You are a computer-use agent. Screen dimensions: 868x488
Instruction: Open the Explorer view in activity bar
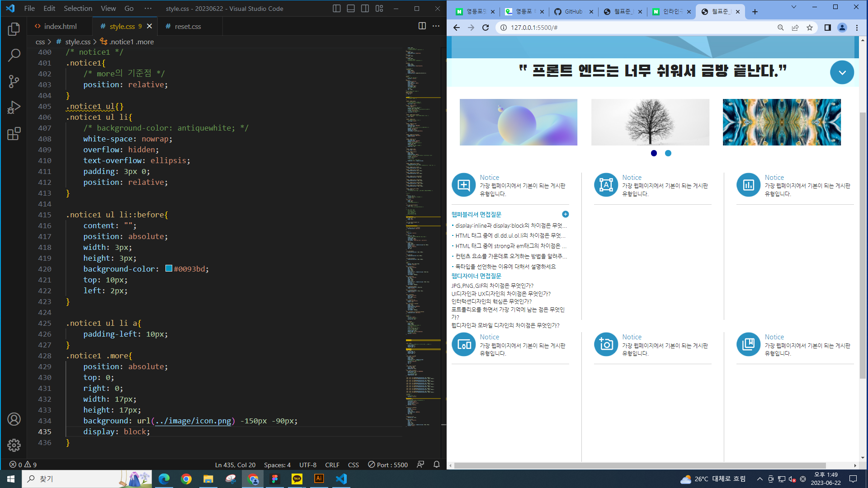(14, 29)
